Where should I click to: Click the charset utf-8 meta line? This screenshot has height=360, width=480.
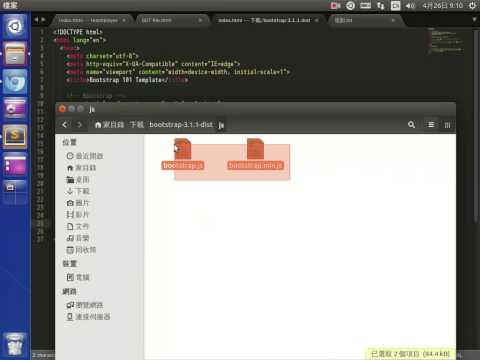click(102, 56)
